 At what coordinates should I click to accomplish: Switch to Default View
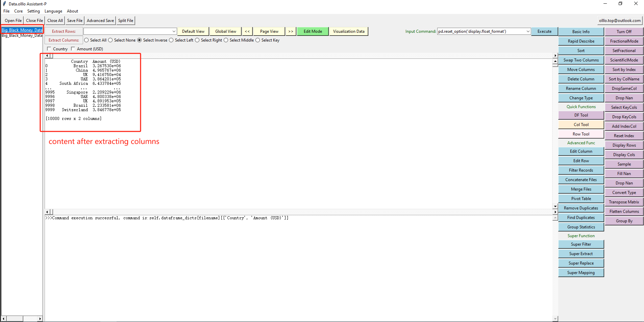coord(193,31)
